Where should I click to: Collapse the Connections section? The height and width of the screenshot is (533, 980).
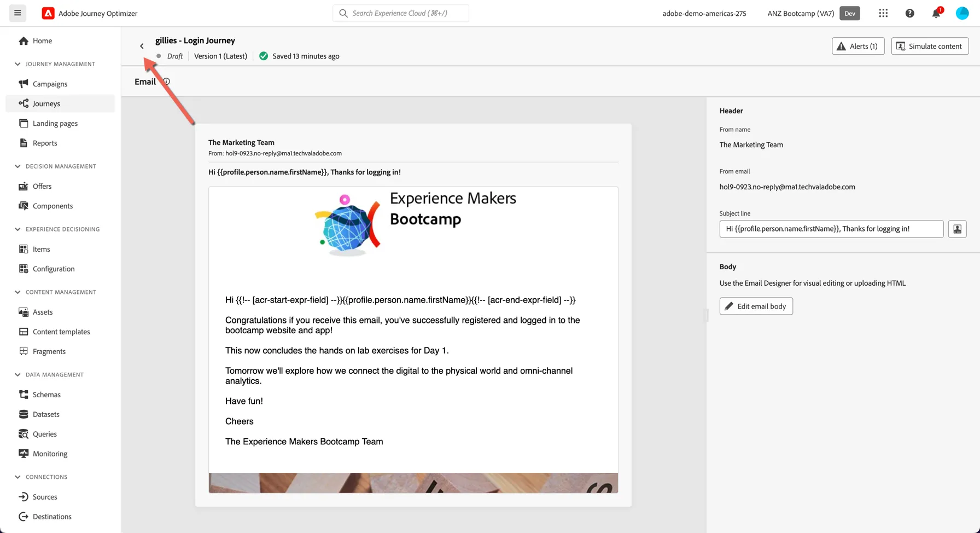[x=17, y=477]
